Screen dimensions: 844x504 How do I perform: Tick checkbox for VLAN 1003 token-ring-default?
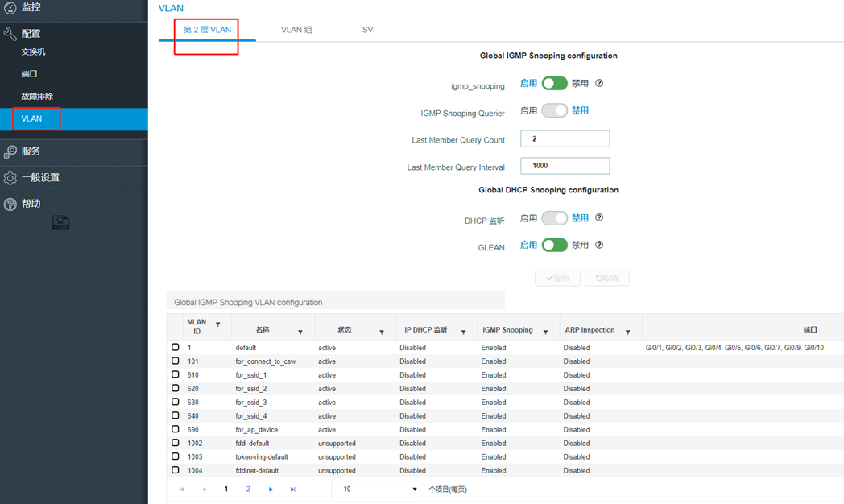click(x=176, y=456)
